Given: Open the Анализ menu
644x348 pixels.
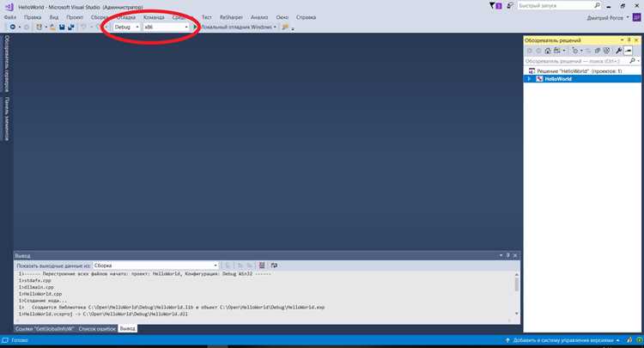Looking at the screenshot, I should [259, 17].
